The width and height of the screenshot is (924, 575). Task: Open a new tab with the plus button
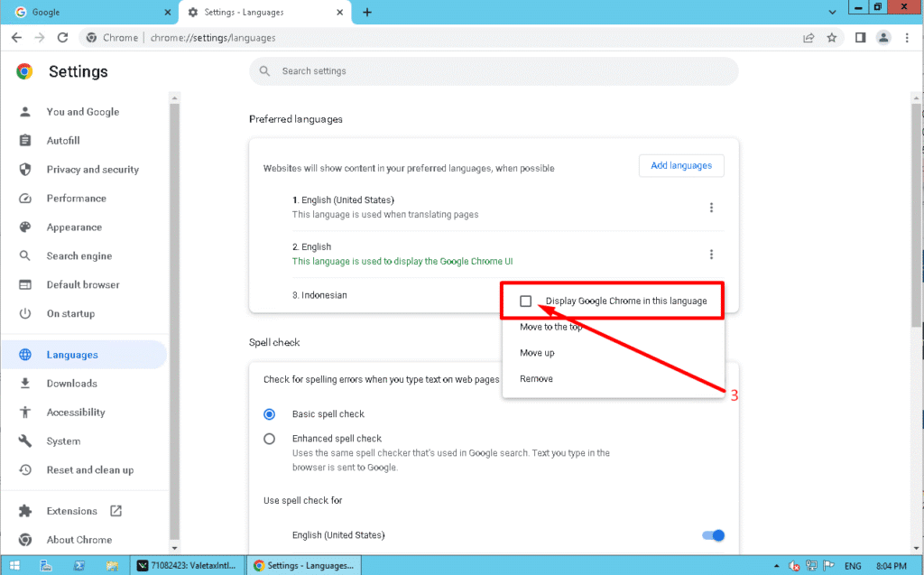pos(367,13)
